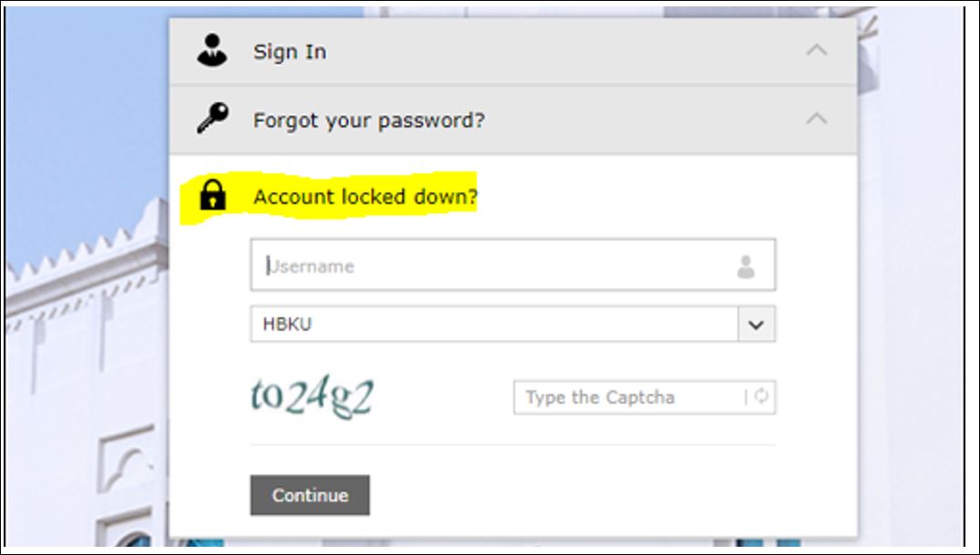Viewport: 980px width, 555px height.
Task: Click the grey user icon inside Username field
Action: pos(746,266)
